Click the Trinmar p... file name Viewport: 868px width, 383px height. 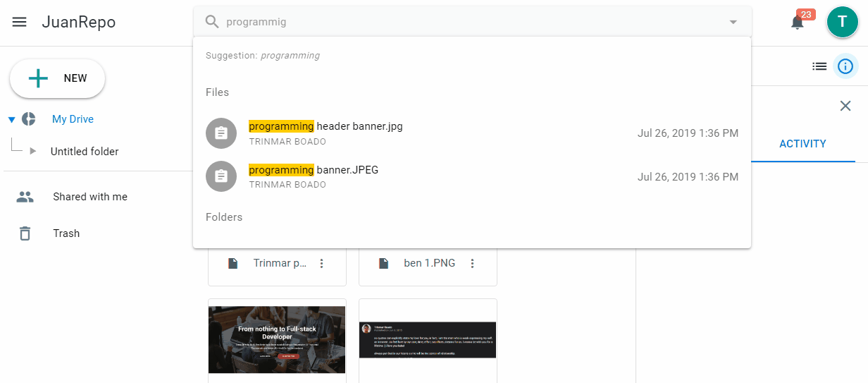[280, 263]
